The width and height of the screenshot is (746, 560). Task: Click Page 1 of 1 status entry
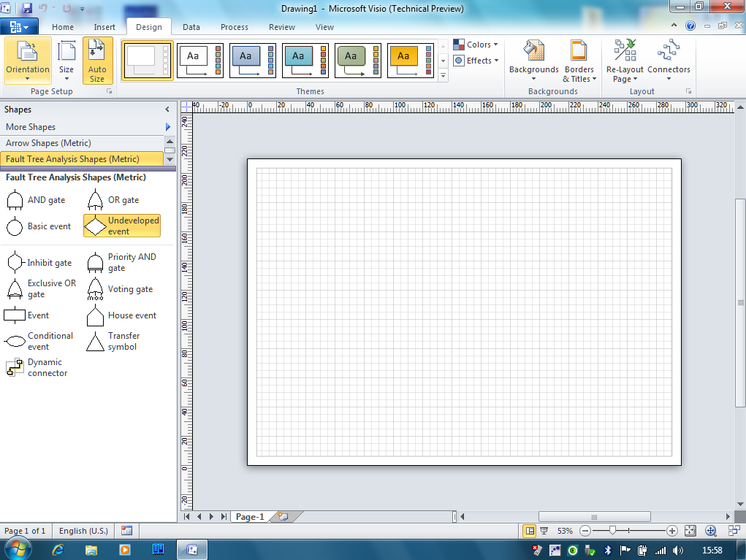[25, 531]
